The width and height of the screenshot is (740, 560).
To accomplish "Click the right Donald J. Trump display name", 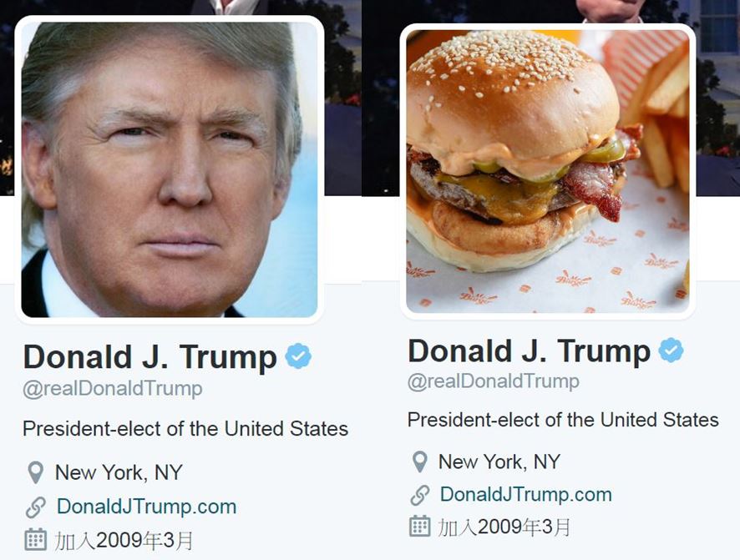I will tap(529, 351).
